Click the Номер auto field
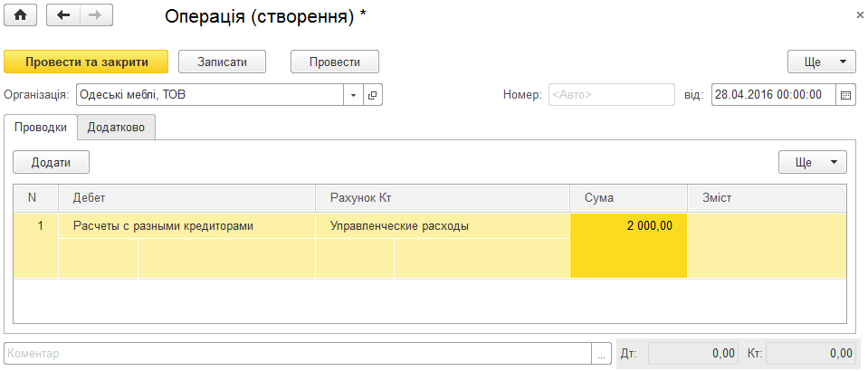This screenshot has height=371, width=868. click(612, 95)
